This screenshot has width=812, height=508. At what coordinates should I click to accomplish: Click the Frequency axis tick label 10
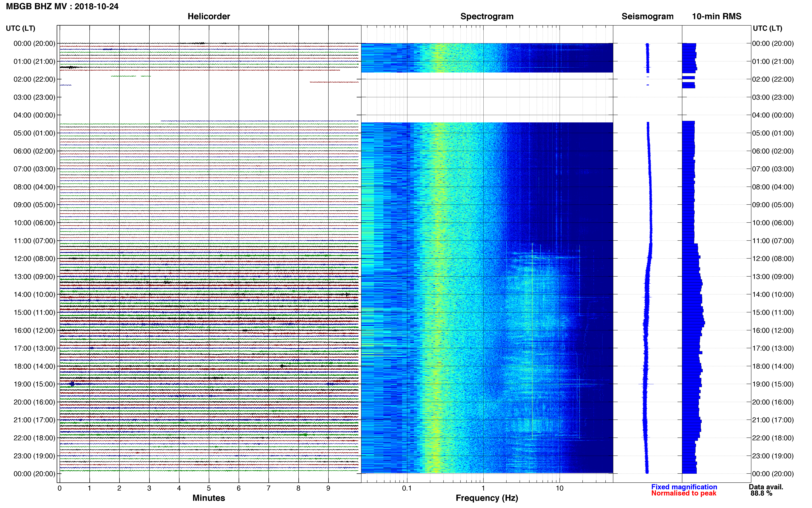click(x=559, y=488)
